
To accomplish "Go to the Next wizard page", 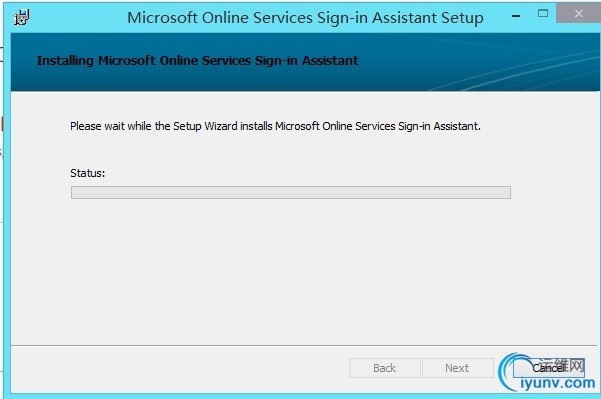I will 458,368.
